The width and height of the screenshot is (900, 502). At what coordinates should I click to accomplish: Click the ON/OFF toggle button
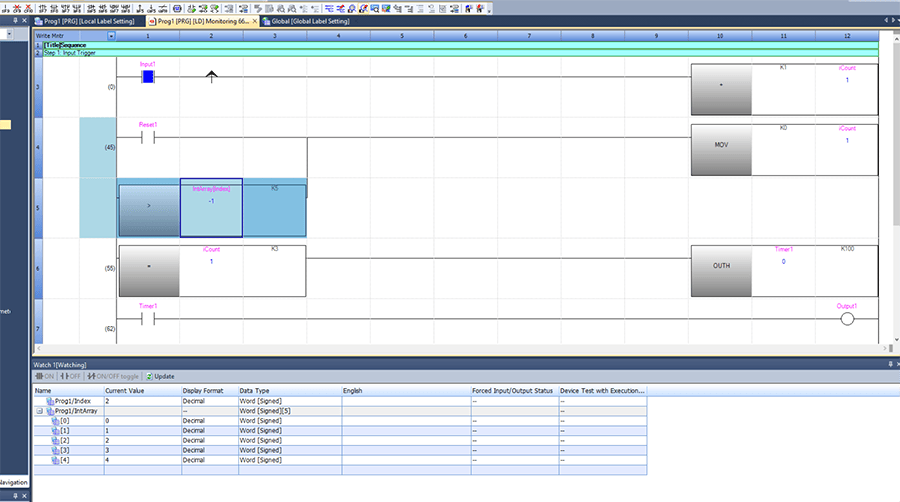(x=116, y=376)
